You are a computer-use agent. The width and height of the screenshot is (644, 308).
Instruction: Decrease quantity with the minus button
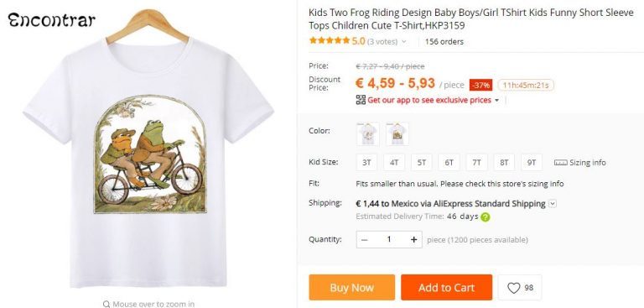pyautogui.click(x=365, y=240)
